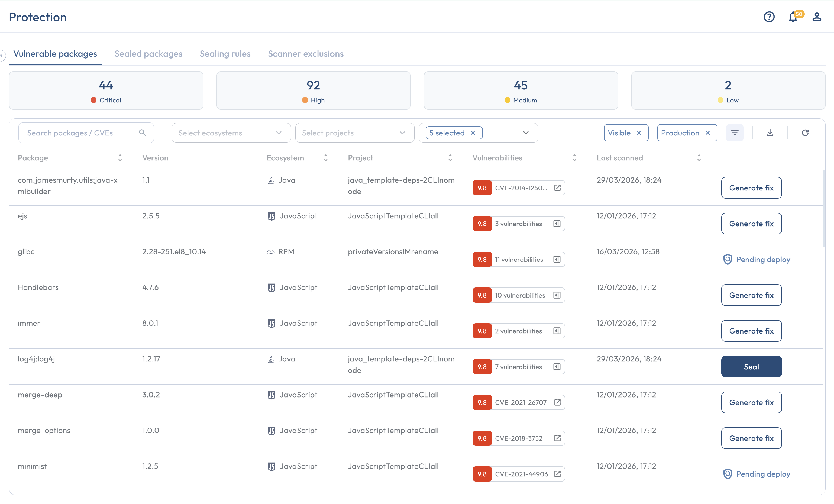Viewport: 834px width, 504px height.
Task: Clear the 5 selected chip
Action: 473,133
